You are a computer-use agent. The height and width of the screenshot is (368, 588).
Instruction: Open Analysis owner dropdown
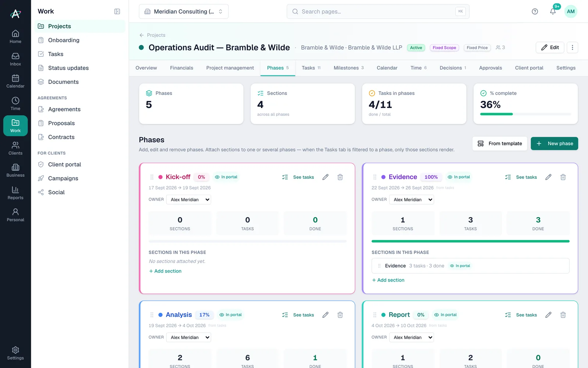[189, 337]
